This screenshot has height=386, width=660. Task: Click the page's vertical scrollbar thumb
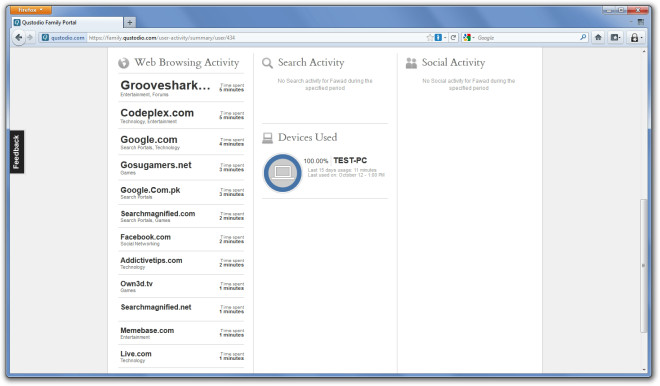point(644,266)
